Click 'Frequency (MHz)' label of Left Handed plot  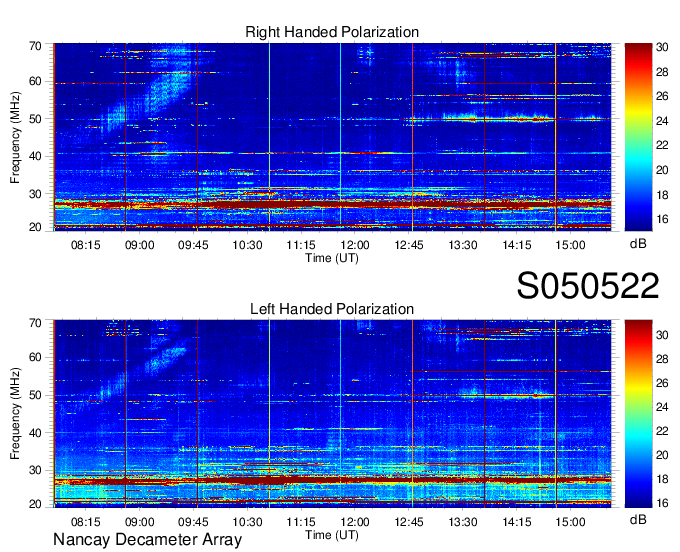[15, 414]
